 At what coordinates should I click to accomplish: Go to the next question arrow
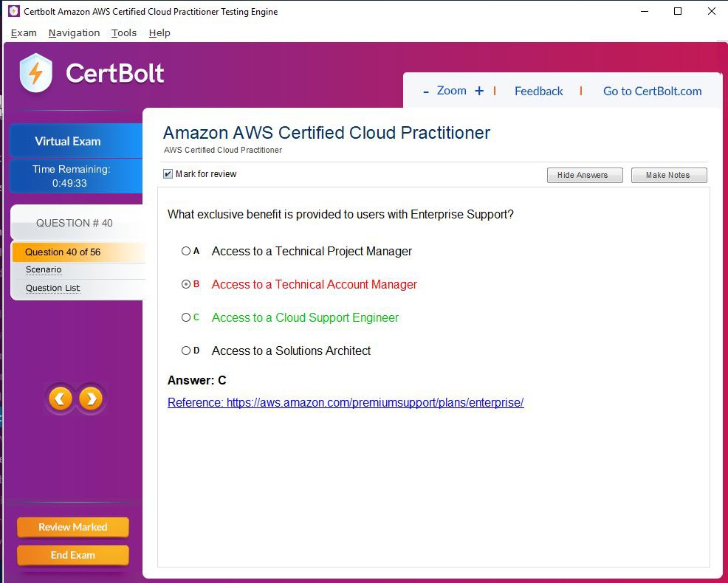[x=91, y=399]
